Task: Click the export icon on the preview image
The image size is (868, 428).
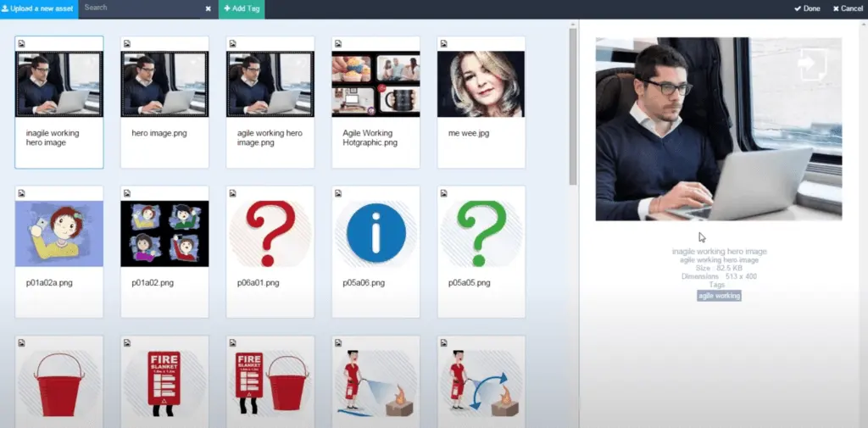Action: (812, 64)
